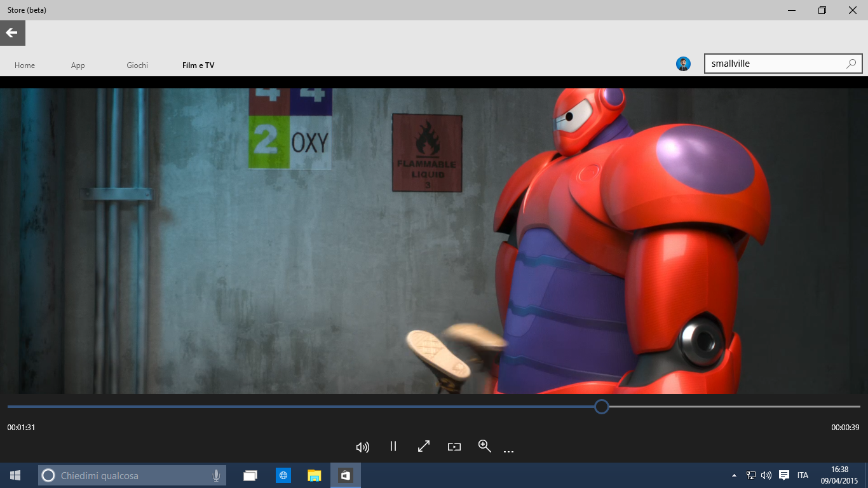Click the zoom magnifier icon
This screenshot has height=488, width=868.
click(485, 446)
